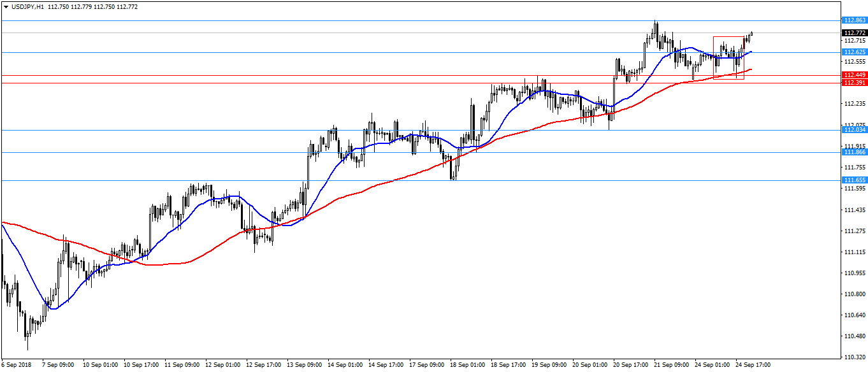Image resolution: width=868 pixels, height=372 pixels.
Task: Click the 20 Sep 01:00 time label
Action: pyautogui.click(x=590, y=366)
